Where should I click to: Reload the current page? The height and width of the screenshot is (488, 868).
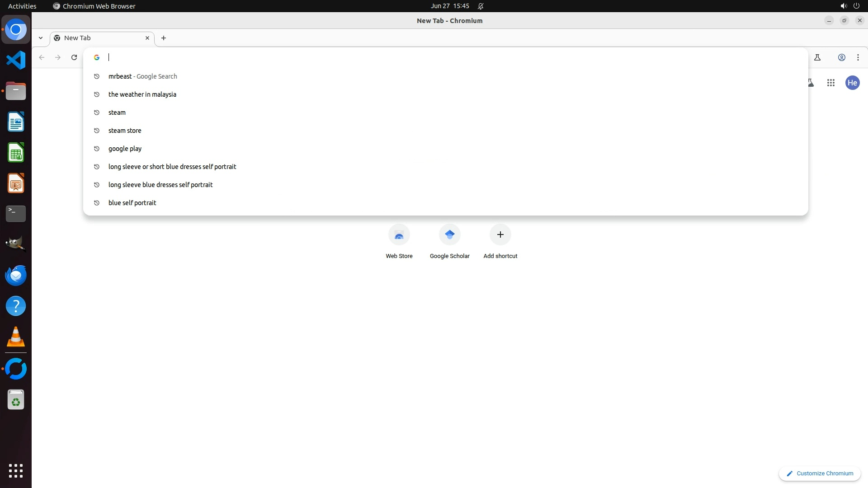(x=74, y=57)
